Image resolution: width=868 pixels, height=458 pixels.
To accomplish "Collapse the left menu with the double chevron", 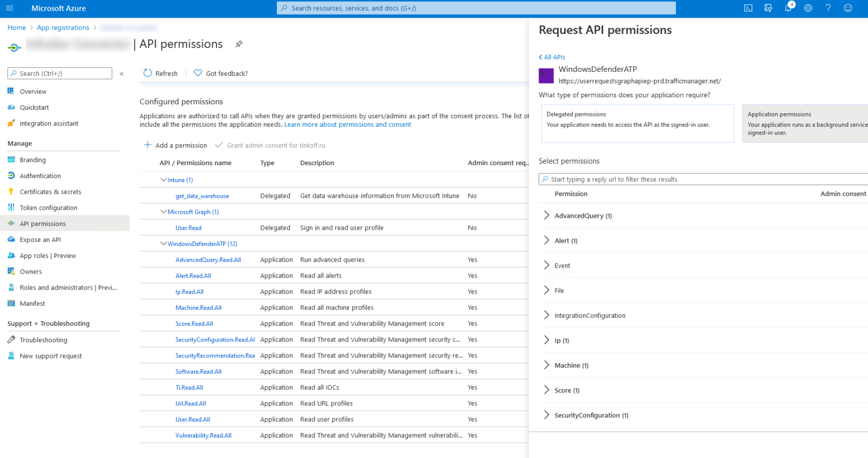I will click(121, 72).
